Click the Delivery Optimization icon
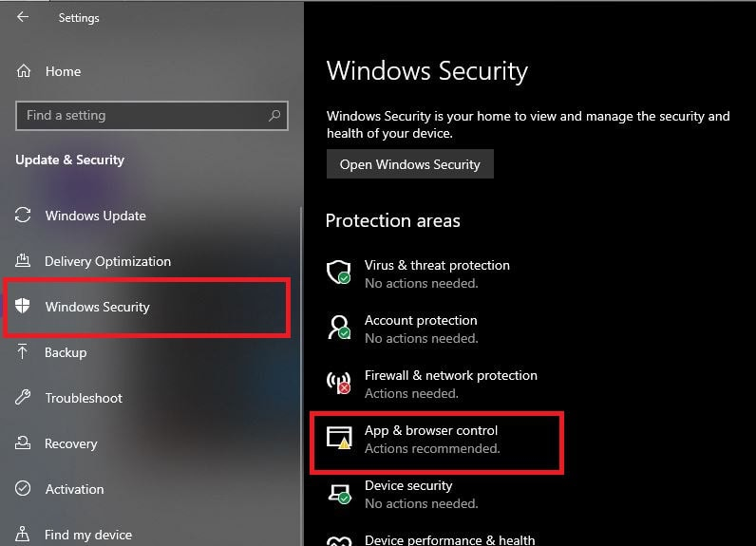 point(24,261)
